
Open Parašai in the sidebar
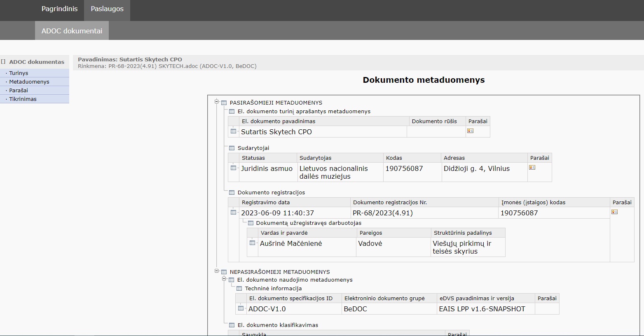[x=19, y=90]
